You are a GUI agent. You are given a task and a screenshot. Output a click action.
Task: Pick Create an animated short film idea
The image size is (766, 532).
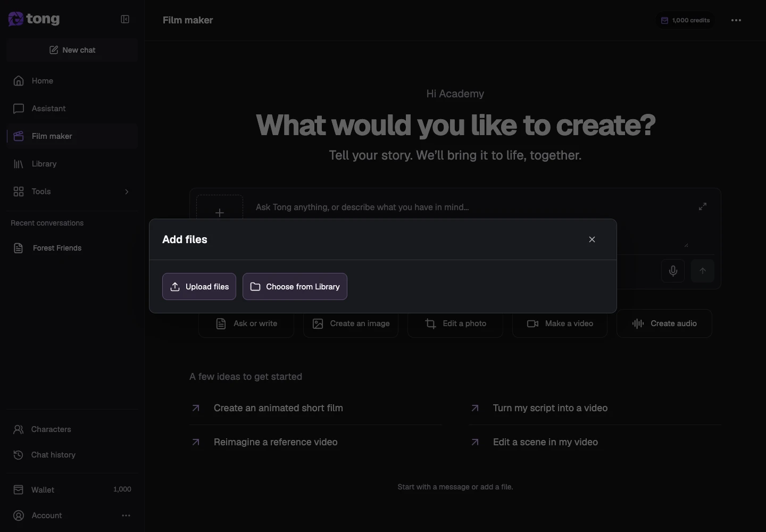coord(315,408)
